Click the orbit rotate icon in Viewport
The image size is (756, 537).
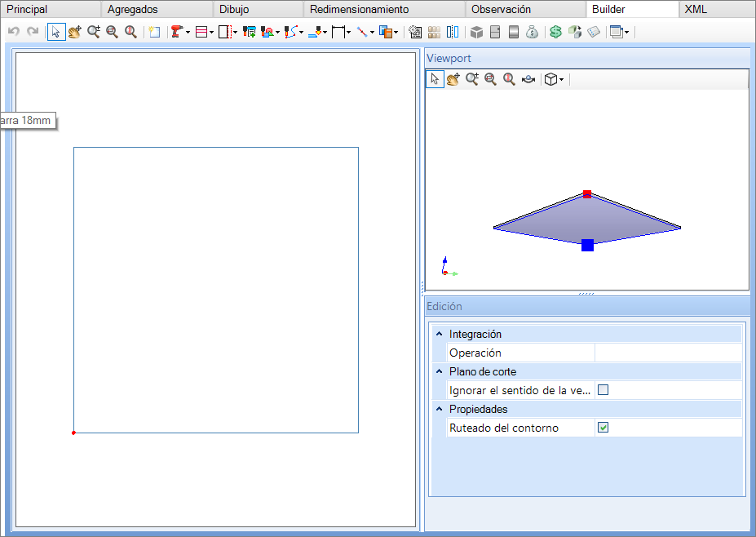click(528, 79)
